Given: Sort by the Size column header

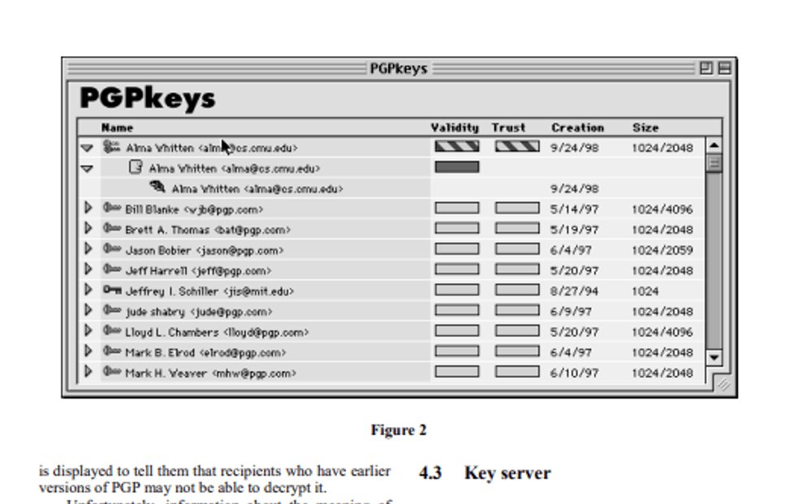Looking at the screenshot, I should (646, 127).
